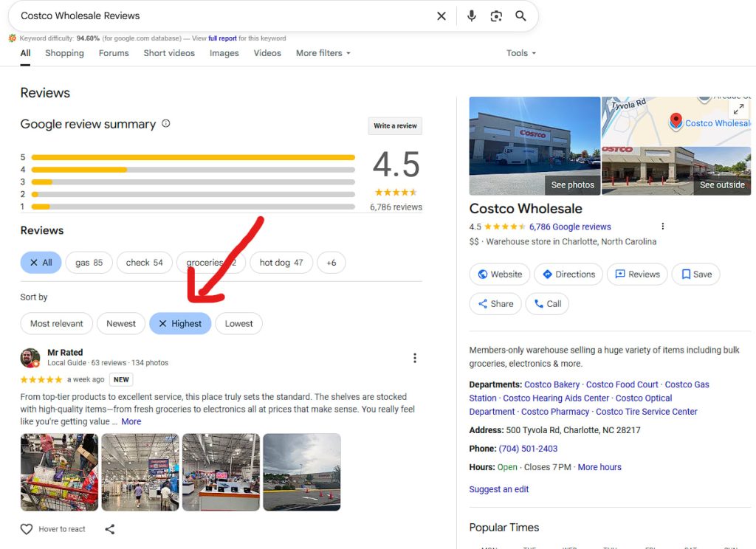
Task: Switch to the Shopping tab
Action: [x=65, y=53]
